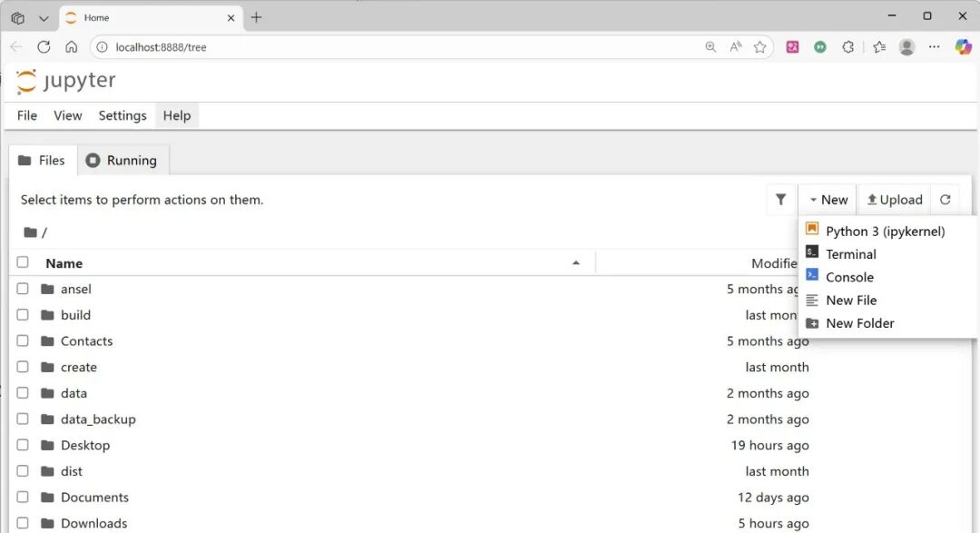980x533 pixels.
Task: Open the Help menu
Action: tap(177, 115)
